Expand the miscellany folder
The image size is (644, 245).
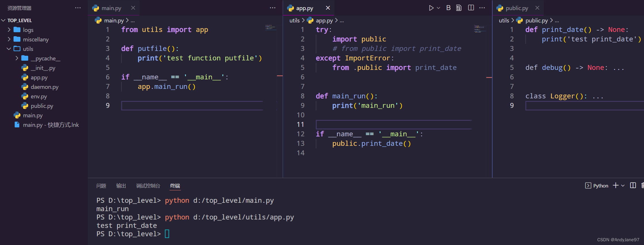(x=9, y=39)
